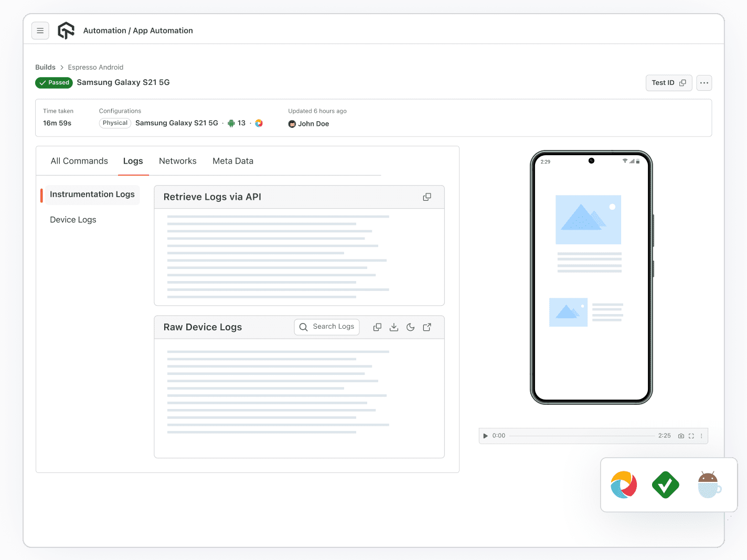Focus the Search Logs field
Screen dimensions: 747x560
(x=327, y=327)
